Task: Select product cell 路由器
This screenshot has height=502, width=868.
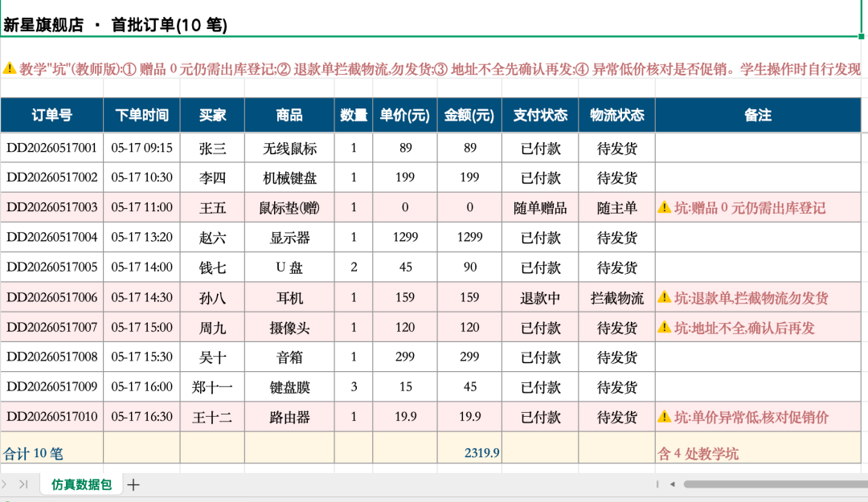Action: pos(289,416)
